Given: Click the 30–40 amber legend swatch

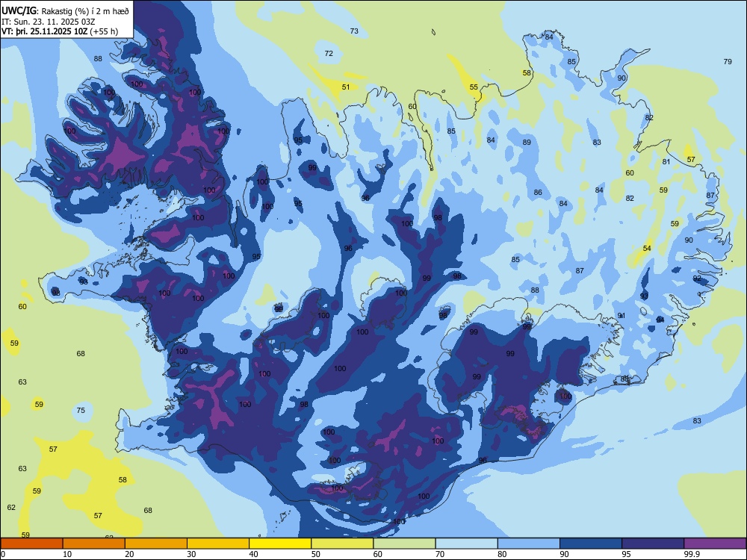Looking at the screenshot, I should (218, 544).
